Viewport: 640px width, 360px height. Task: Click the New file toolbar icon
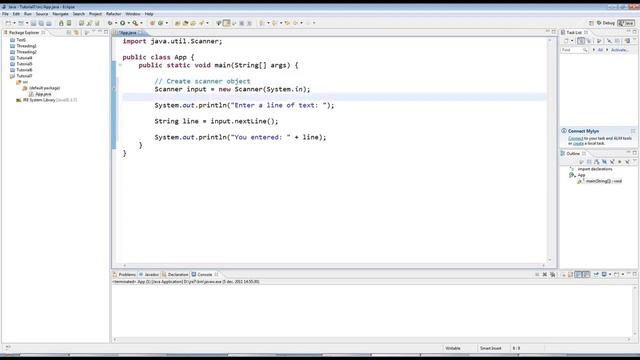coord(8,23)
